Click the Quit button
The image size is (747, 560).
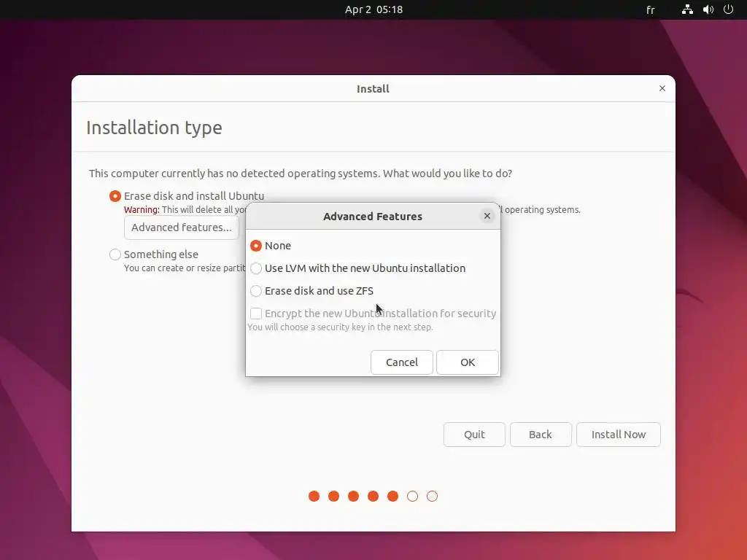474,435
